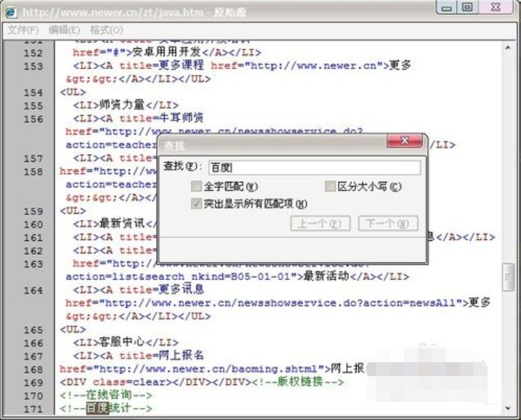Viewport: 521px width, 420px height.
Task: Open the 编辑(E) menu
Action: click(x=64, y=30)
